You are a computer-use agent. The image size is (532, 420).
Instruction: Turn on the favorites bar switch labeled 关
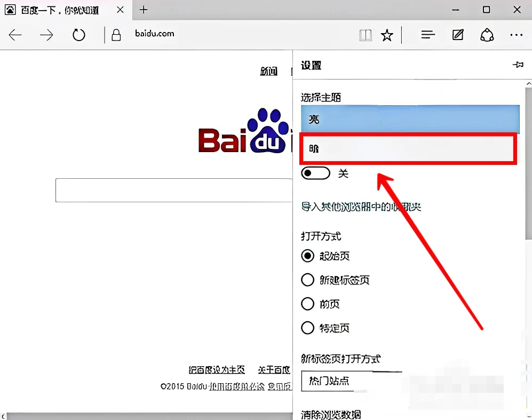315,173
